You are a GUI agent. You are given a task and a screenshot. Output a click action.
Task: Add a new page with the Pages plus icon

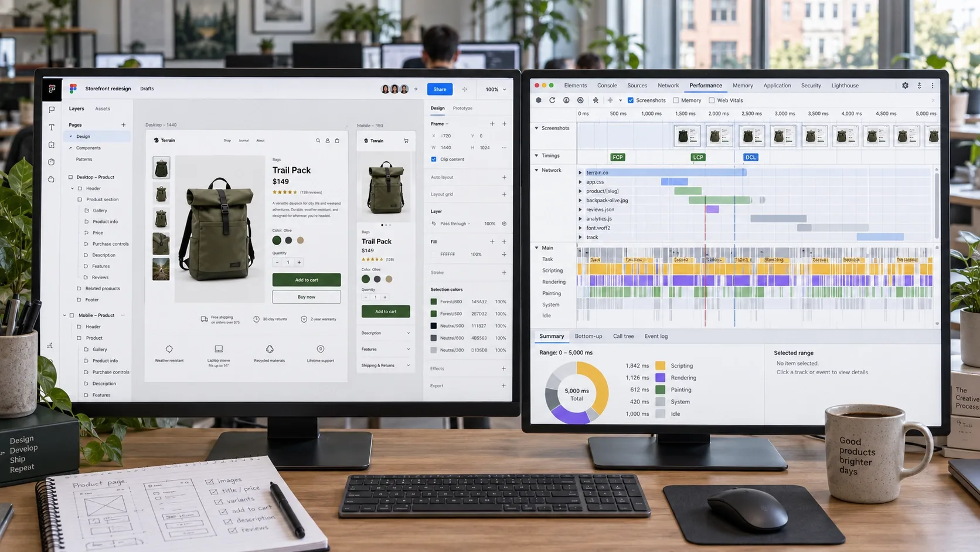(123, 125)
